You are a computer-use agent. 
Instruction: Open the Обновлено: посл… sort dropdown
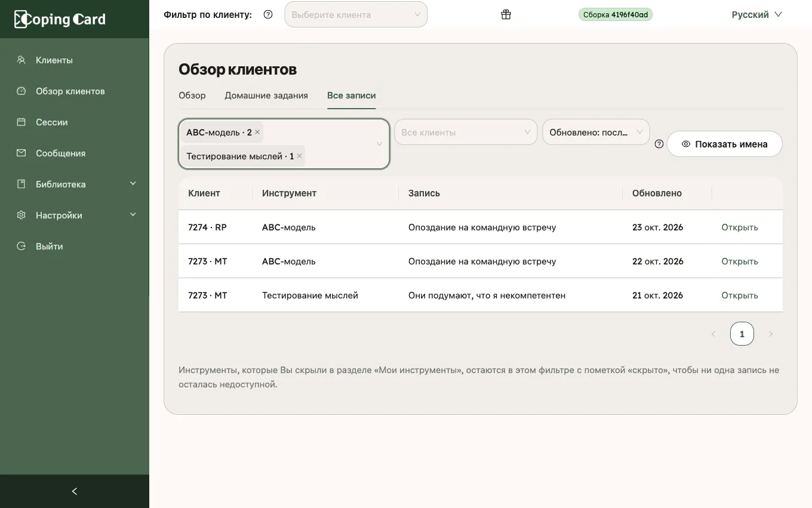click(596, 132)
